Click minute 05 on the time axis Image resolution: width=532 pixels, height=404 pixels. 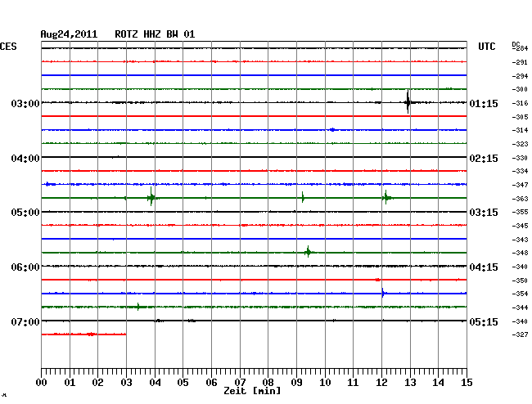tap(183, 382)
